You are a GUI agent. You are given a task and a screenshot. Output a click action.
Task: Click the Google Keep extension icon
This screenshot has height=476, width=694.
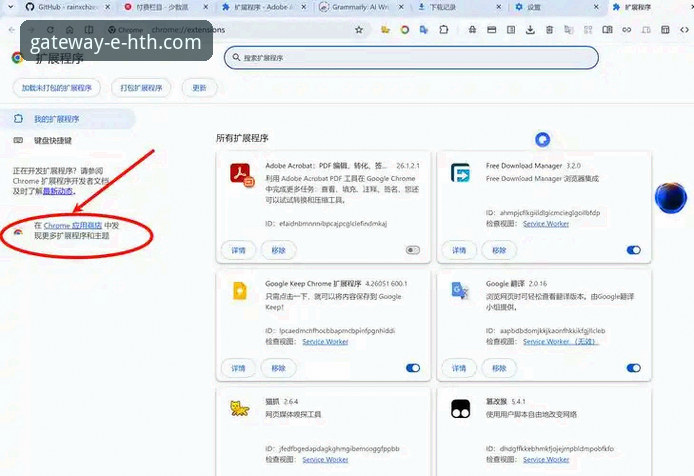239,291
